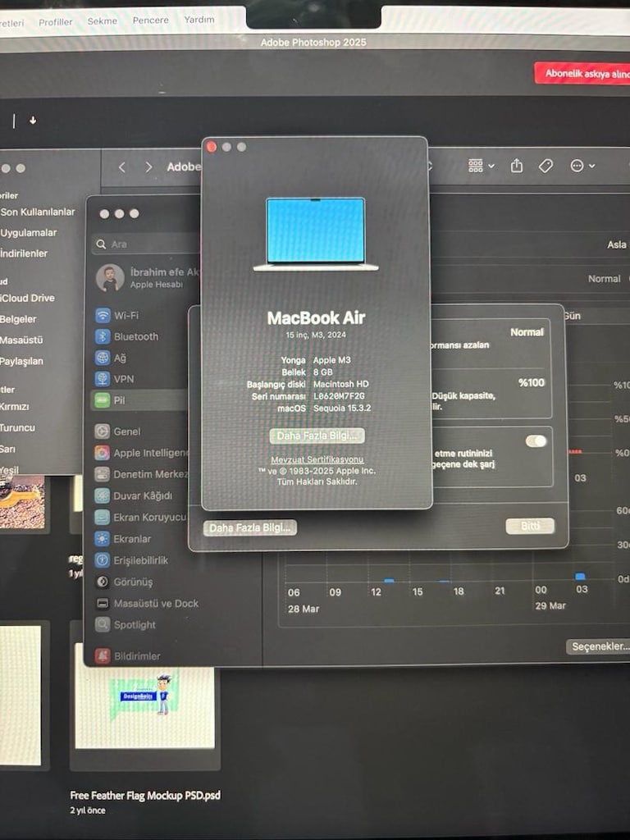Click Seçenekler button in battery settings
The width and height of the screenshot is (630, 840).
[599, 646]
